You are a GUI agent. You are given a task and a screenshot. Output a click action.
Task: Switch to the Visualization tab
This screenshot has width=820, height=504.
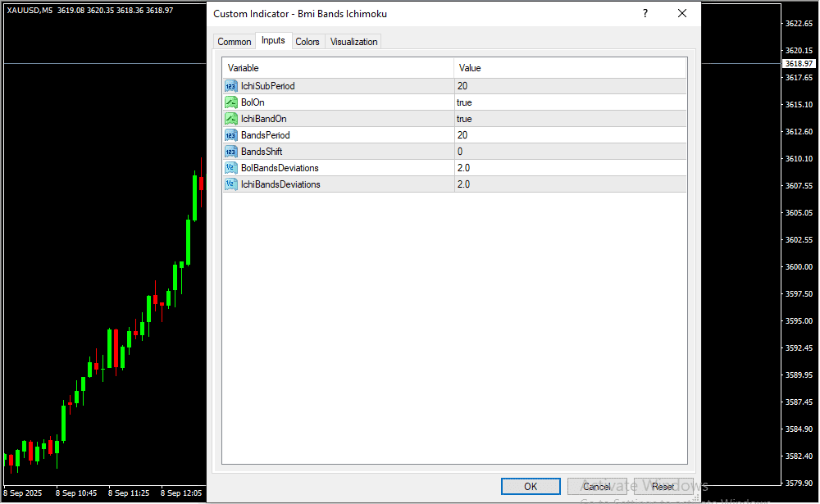[x=353, y=42]
